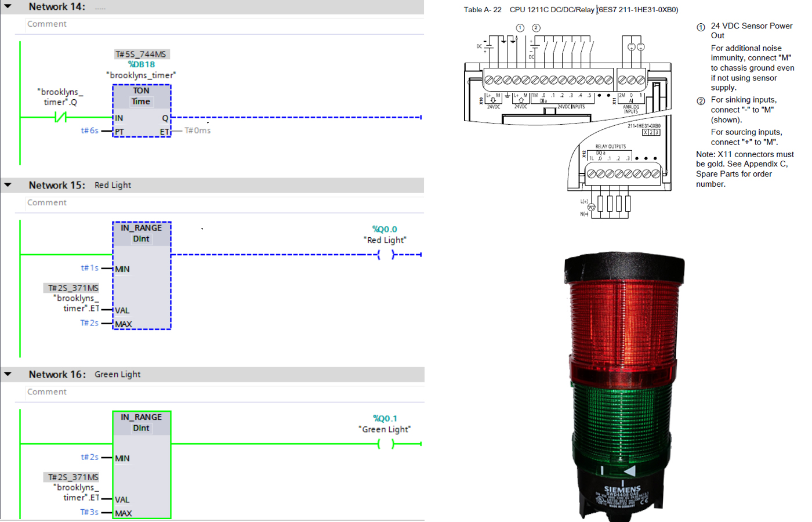Click the "brooklyns_timer" instance name above TON

click(141, 75)
